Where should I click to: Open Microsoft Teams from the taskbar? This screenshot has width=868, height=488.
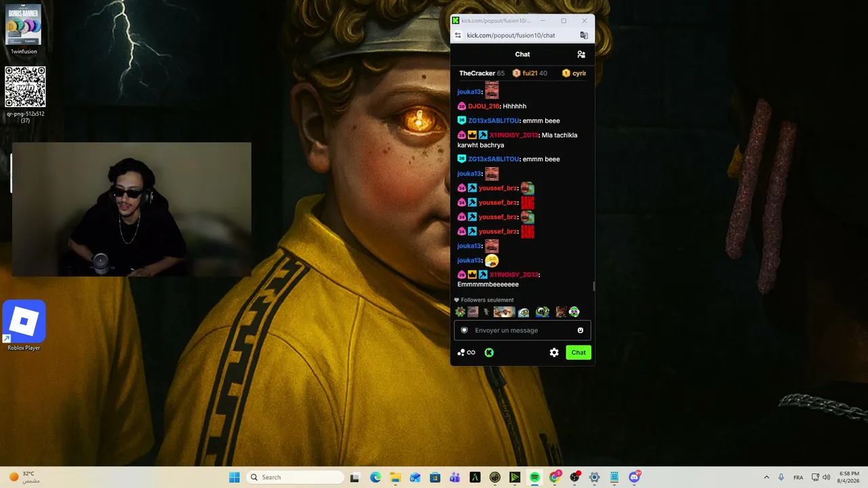[455, 477]
